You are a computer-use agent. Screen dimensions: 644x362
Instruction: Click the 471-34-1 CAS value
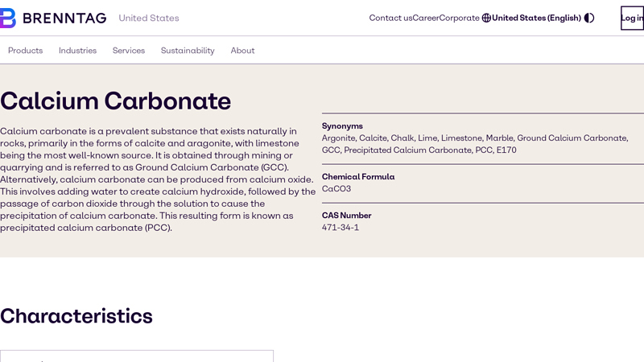tap(341, 228)
